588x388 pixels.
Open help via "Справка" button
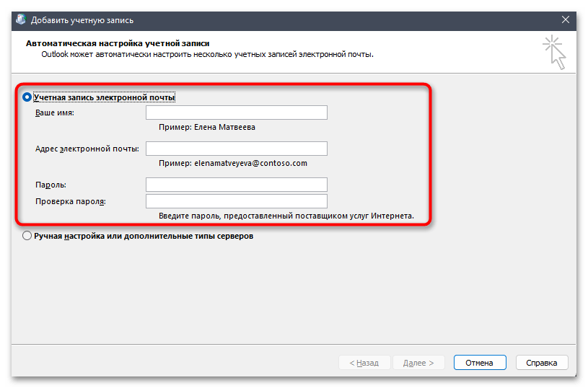tap(542, 363)
